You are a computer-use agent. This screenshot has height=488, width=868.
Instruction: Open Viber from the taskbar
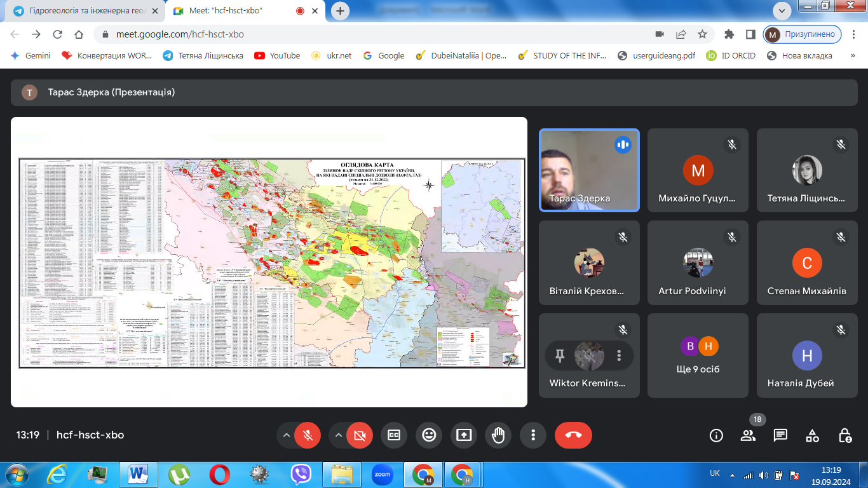point(301,474)
